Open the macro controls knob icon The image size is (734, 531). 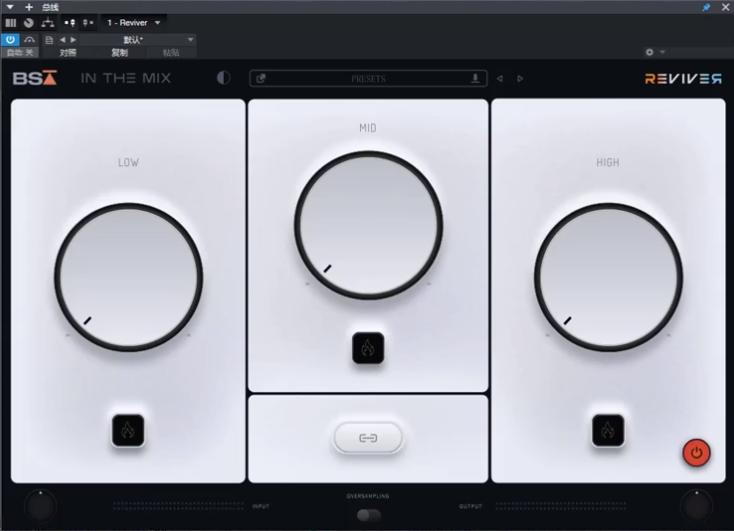pyautogui.click(x=29, y=22)
